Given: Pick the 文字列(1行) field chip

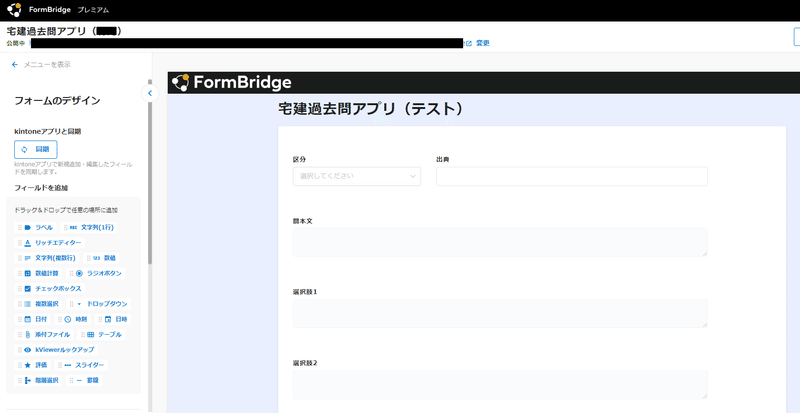Looking at the screenshot, I should (x=89, y=228).
